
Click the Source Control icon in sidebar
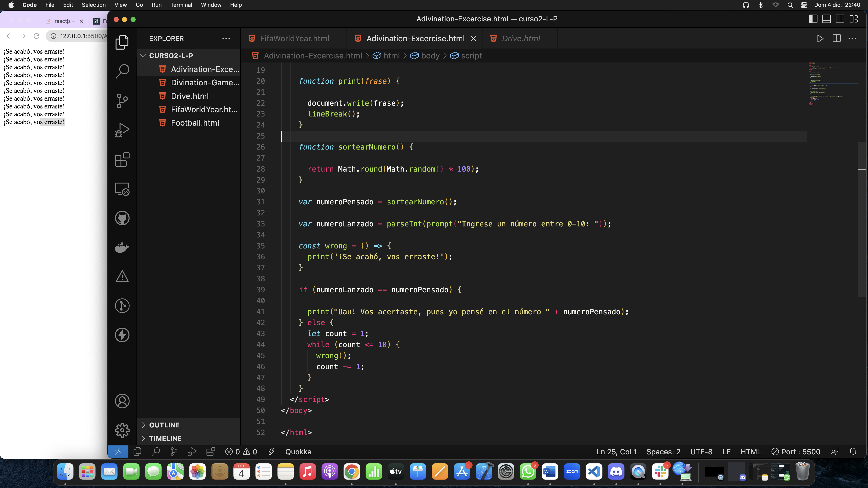[122, 100]
